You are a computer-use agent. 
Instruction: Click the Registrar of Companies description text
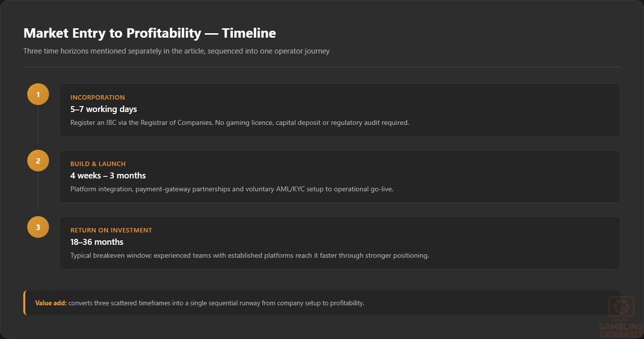(x=240, y=122)
